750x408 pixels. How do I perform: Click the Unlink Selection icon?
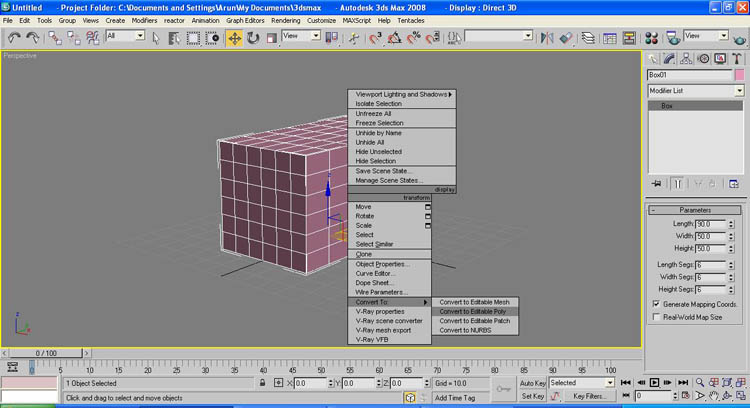(x=74, y=38)
